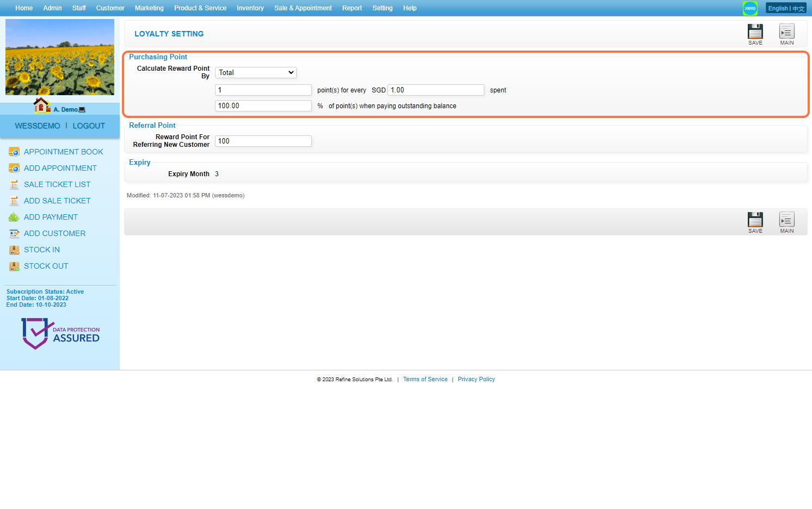The image size is (812, 509).
Task: Open the Sale & Appointment menu
Action: click(x=303, y=8)
